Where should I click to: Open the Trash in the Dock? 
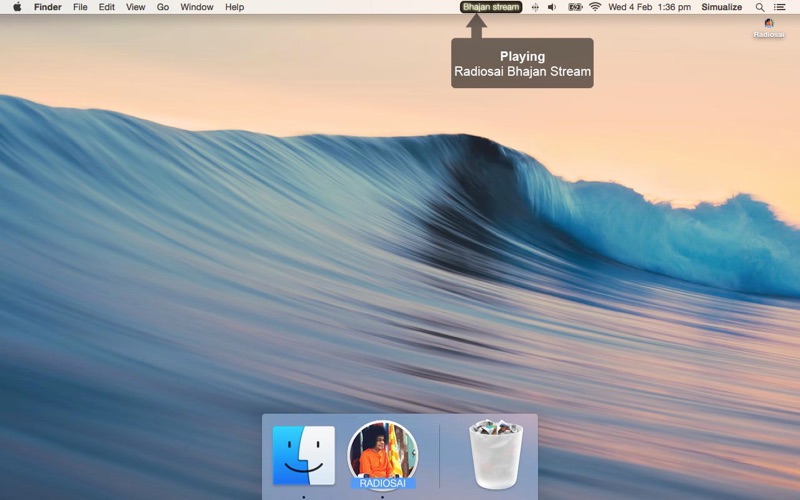pos(497,456)
